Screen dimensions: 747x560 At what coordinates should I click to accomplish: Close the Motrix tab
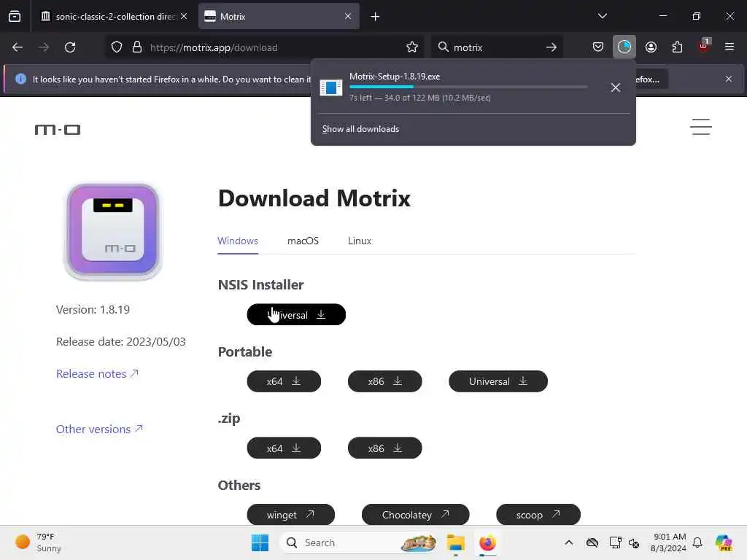click(x=348, y=16)
